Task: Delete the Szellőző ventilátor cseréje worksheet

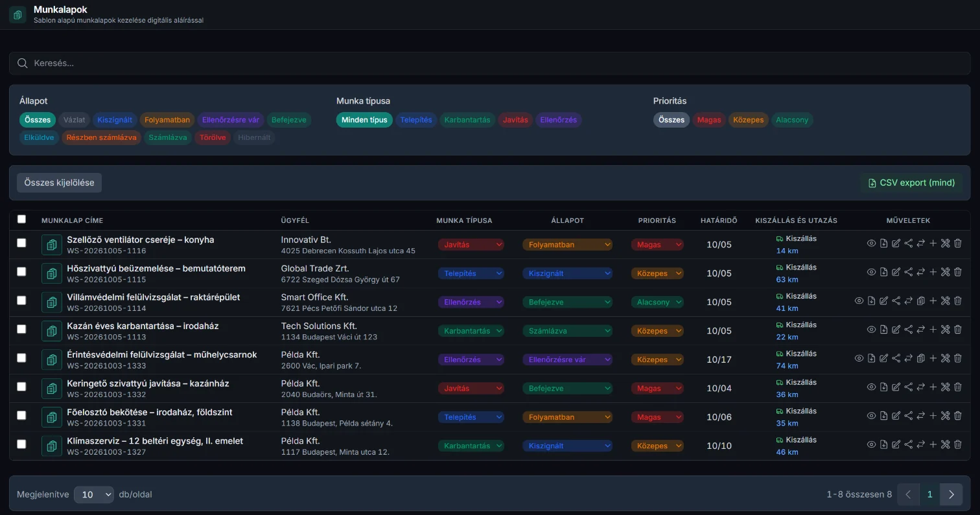Action: [957, 244]
